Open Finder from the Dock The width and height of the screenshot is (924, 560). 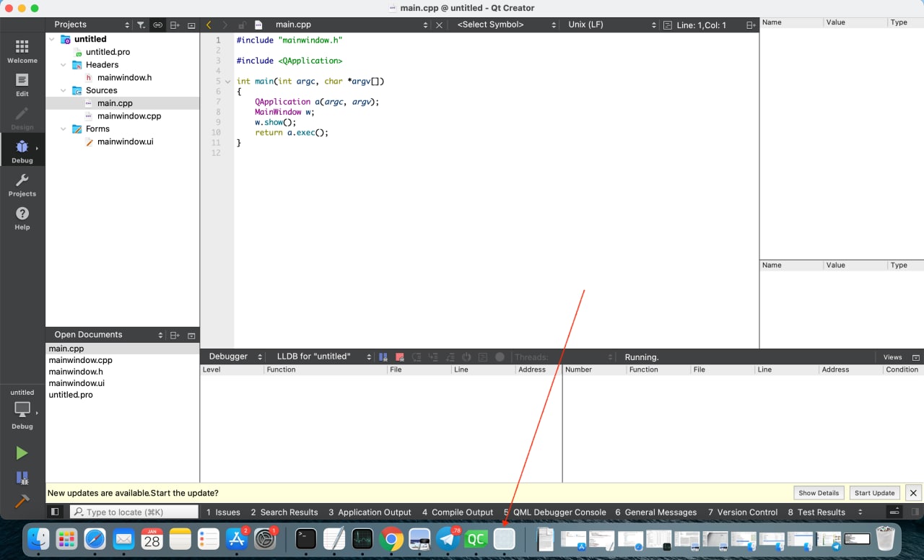(x=38, y=539)
